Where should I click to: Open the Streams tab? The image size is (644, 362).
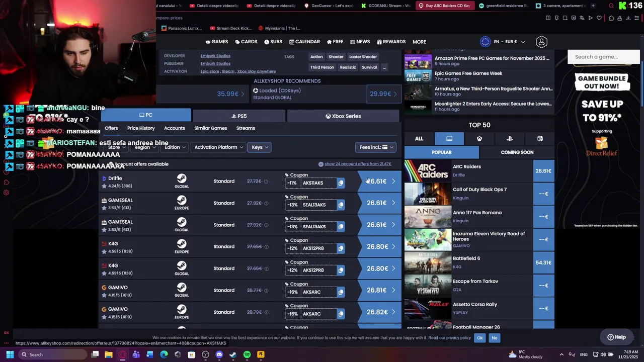pos(246,128)
